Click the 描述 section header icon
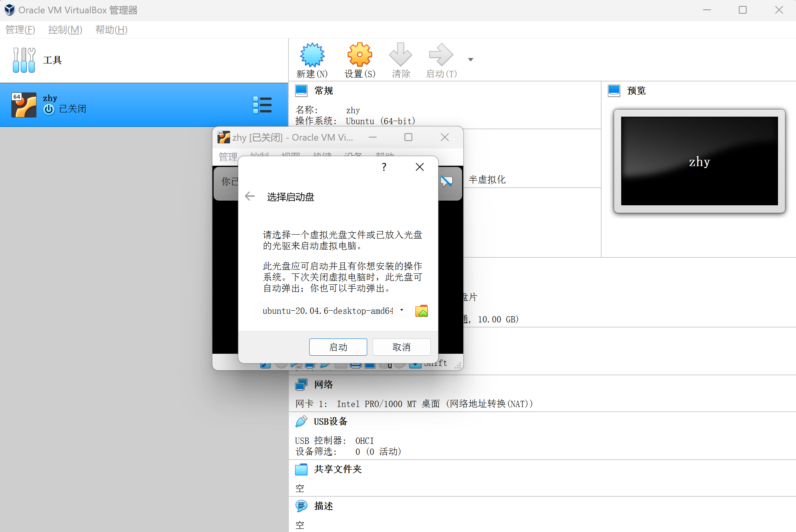796x532 pixels. (301, 506)
